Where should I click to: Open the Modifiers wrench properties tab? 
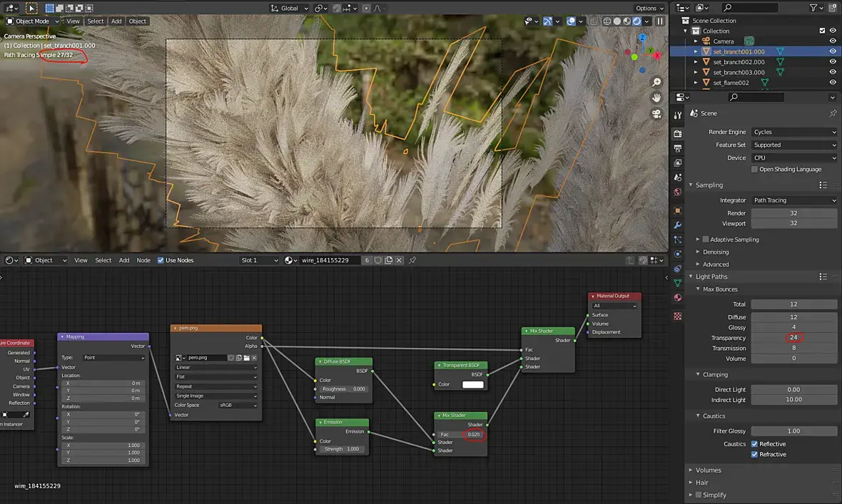pos(677,225)
